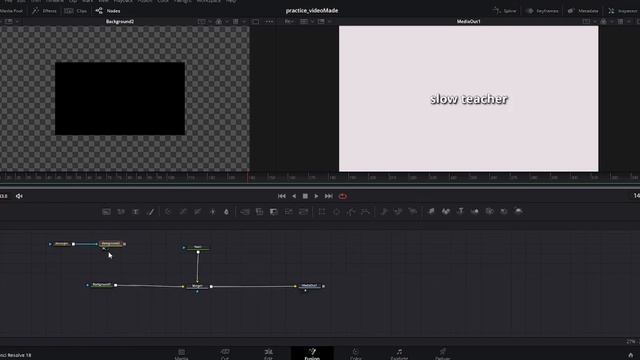Add a Transform node from the toolbar
This screenshot has height=360, width=640.
coord(303,211)
